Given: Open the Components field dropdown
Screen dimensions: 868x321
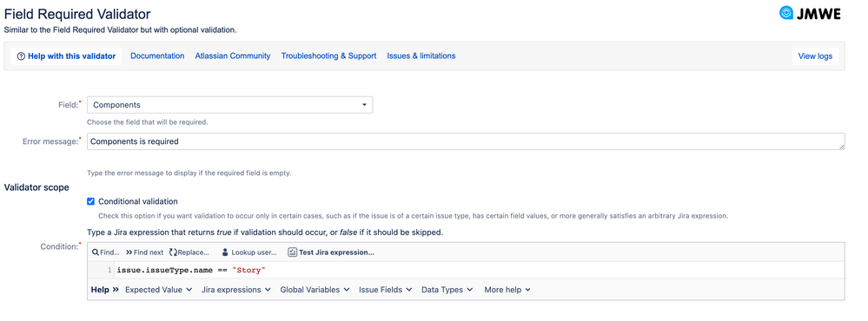Looking at the screenshot, I should (x=229, y=105).
